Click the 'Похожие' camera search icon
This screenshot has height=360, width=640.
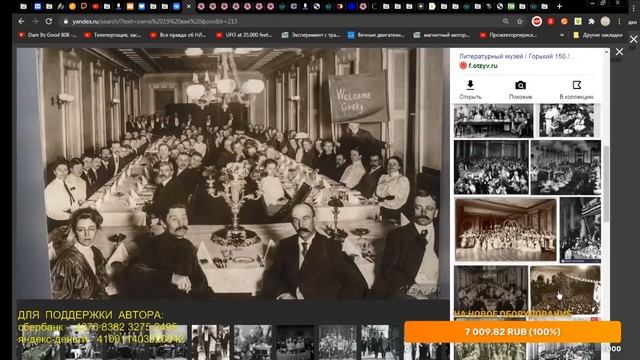[x=520, y=85]
